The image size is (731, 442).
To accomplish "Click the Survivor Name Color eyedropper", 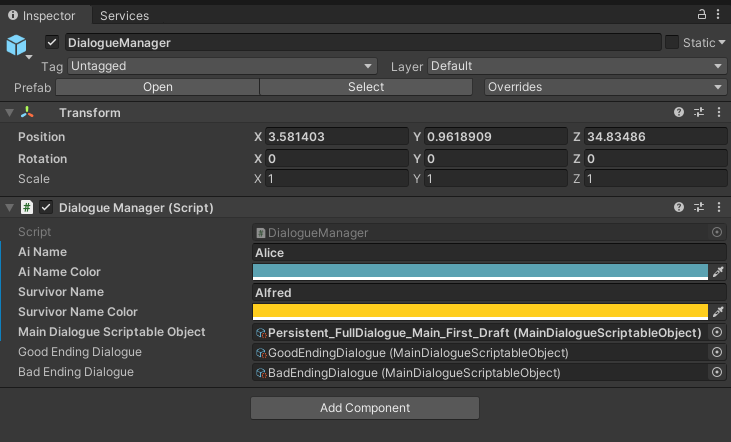I will [718, 311].
